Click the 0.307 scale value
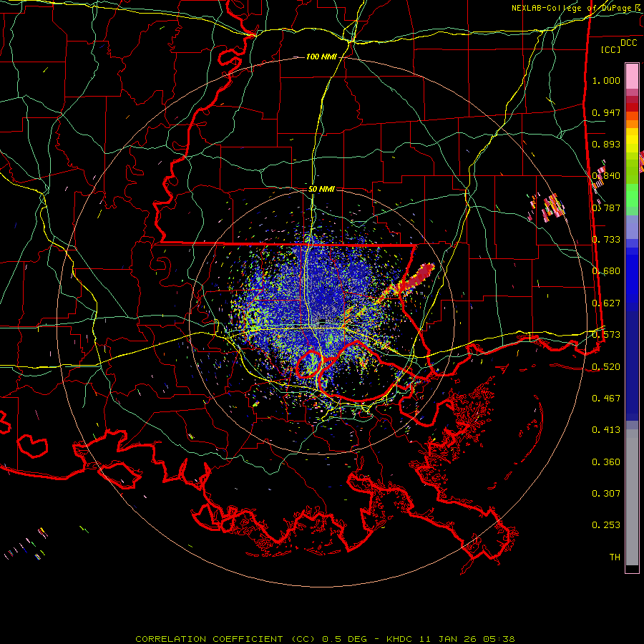 coord(606,494)
